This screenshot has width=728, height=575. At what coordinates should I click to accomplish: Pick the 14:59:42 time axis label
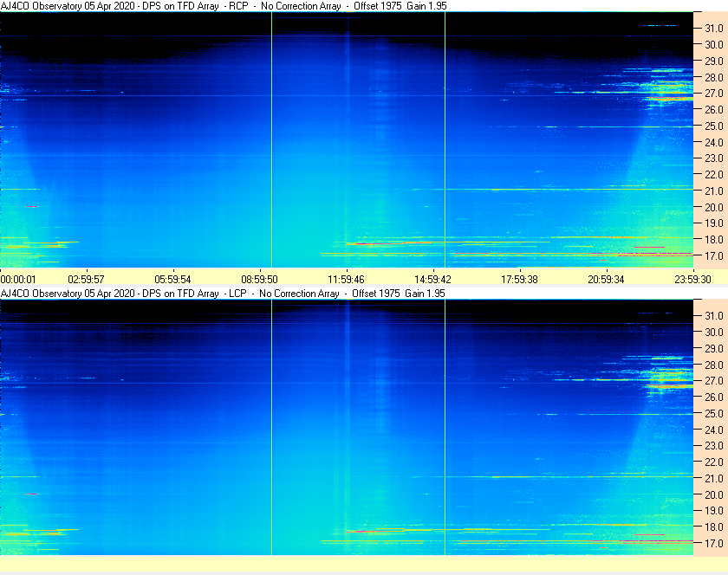coord(432,280)
